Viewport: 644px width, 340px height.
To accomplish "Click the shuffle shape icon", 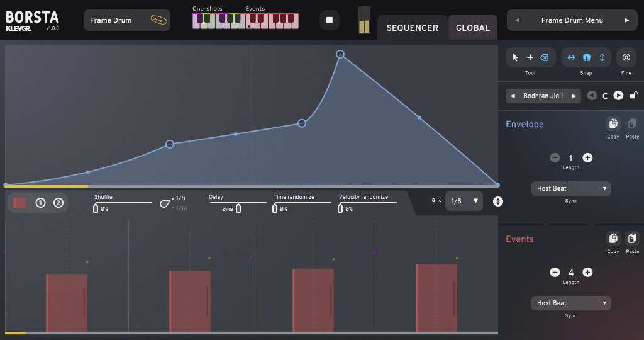I will [165, 203].
